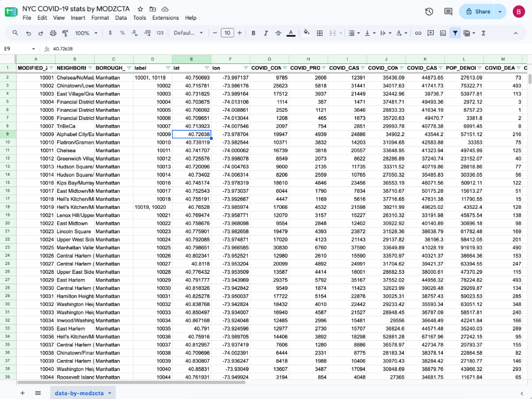The image size is (532, 399).
Task: Open font family dropdown
Action: click(188, 33)
